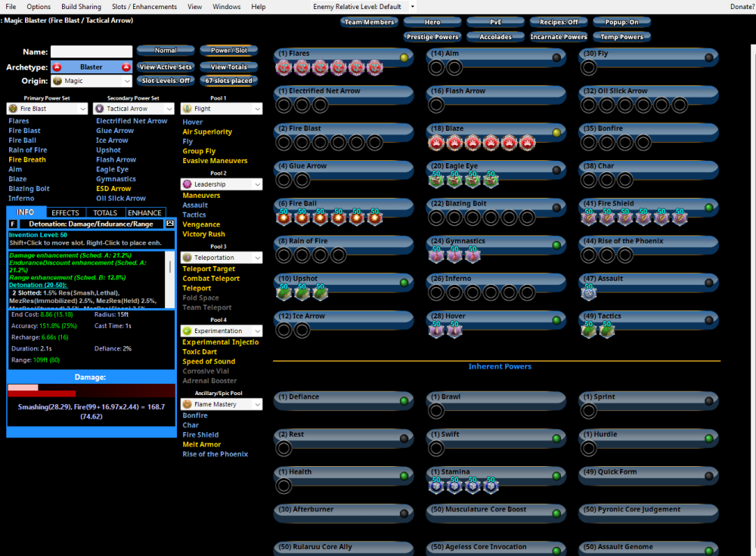Image resolution: width=756 pixels, height=556 pixels.
Task: Switch to the TOTALS tab
Action: 105,213
